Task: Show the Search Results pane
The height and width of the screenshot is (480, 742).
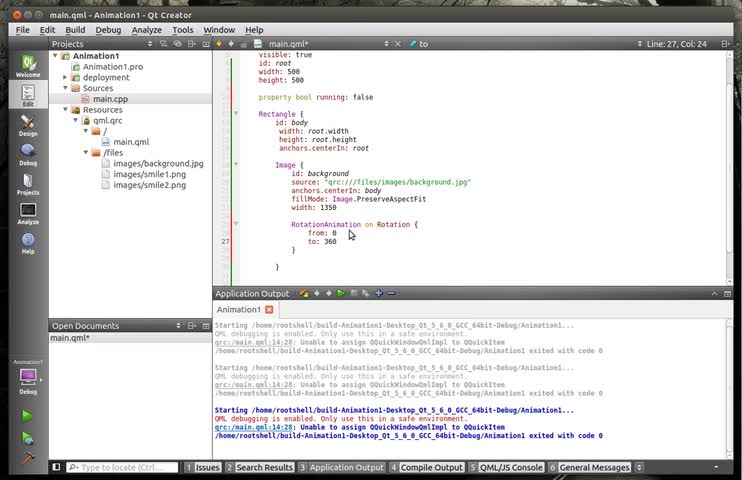Action: (259, 467)
